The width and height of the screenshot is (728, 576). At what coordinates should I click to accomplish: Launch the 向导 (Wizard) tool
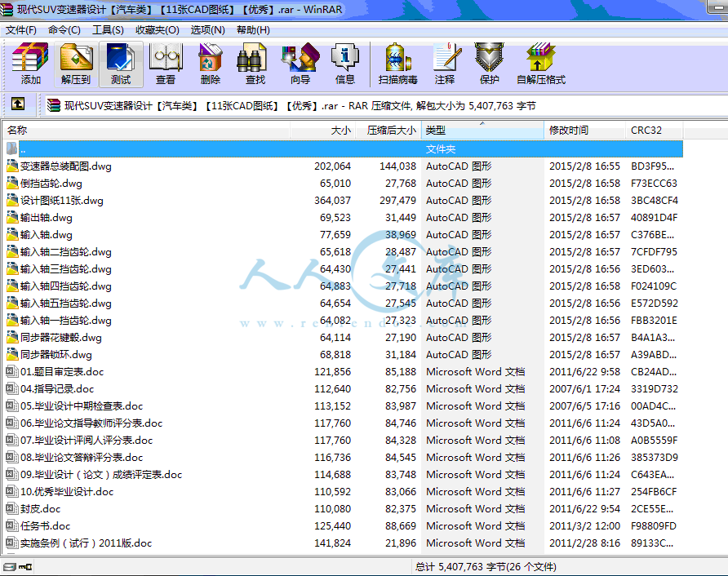(300, 64)
